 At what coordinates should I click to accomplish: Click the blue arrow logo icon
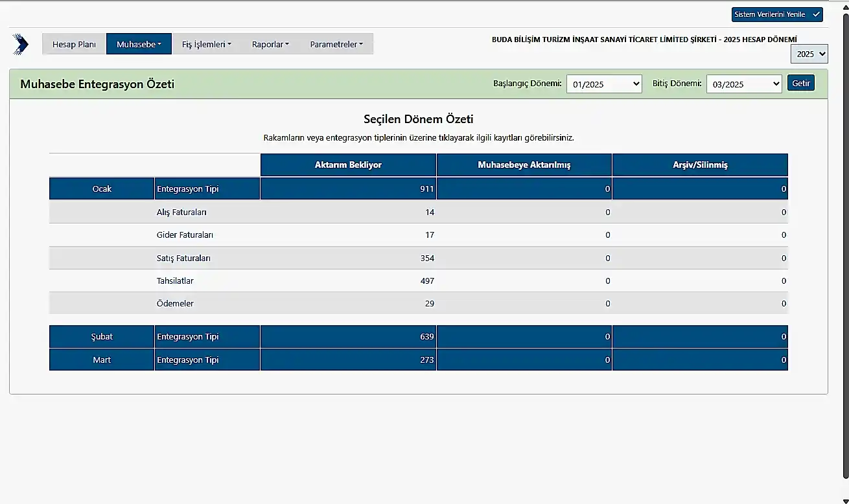20,44
